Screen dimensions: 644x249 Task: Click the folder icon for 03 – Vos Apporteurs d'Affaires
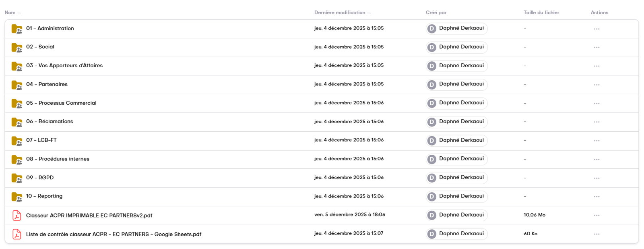[x=17, y=66]
